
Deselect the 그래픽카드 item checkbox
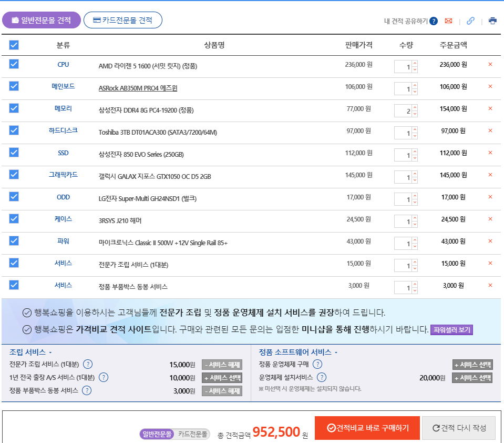pos(14,175)
